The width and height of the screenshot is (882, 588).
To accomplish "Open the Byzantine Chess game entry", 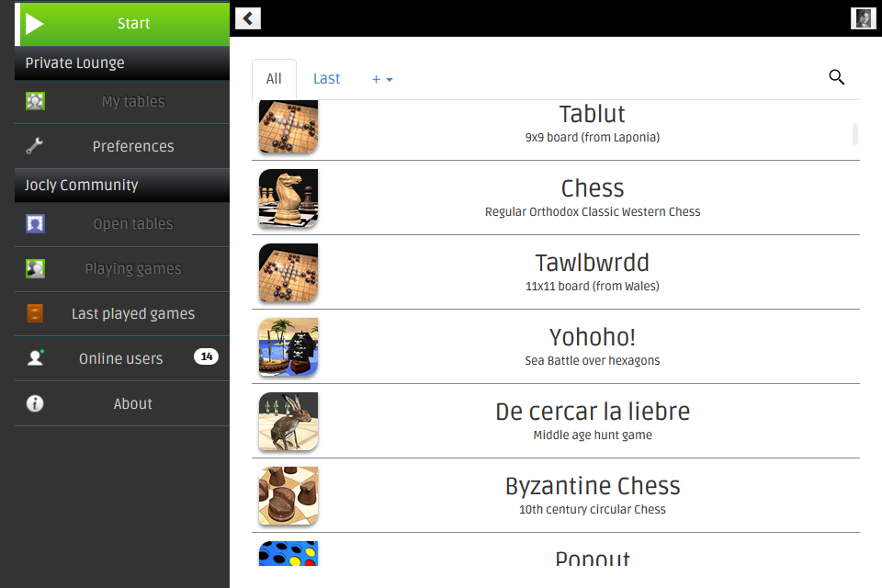I will 556,496.
